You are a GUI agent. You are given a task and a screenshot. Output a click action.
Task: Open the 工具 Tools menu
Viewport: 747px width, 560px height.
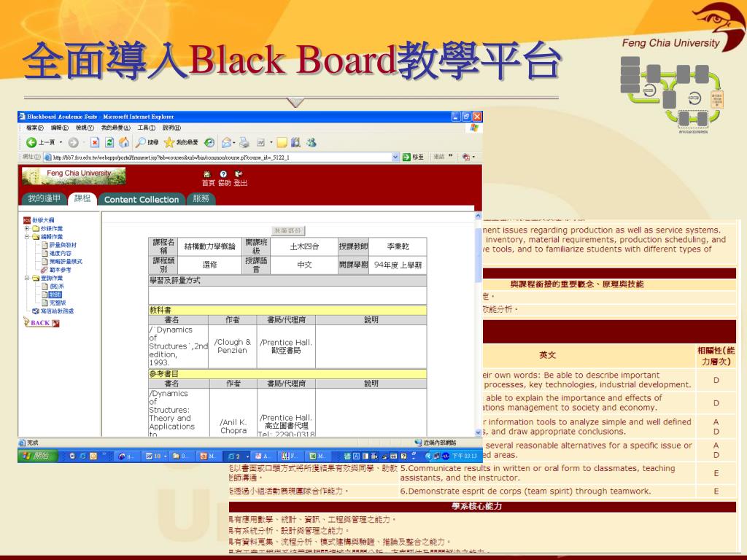coord(146,128)
